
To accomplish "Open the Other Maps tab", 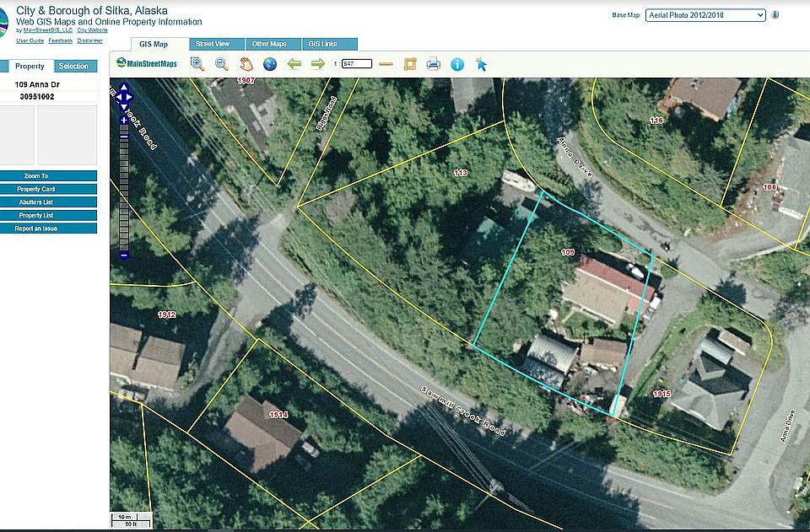I will pyautogui.click(x=273, y=44).
